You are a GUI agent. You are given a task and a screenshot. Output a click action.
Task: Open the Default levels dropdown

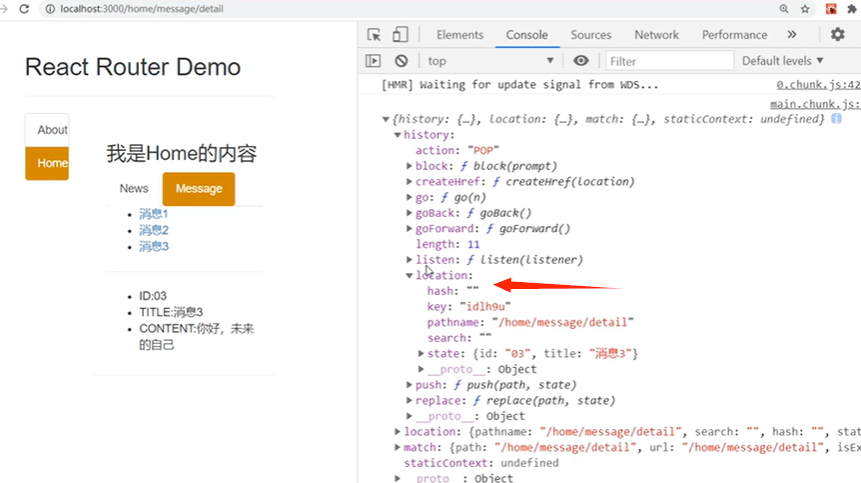click(x=782, y=61)
